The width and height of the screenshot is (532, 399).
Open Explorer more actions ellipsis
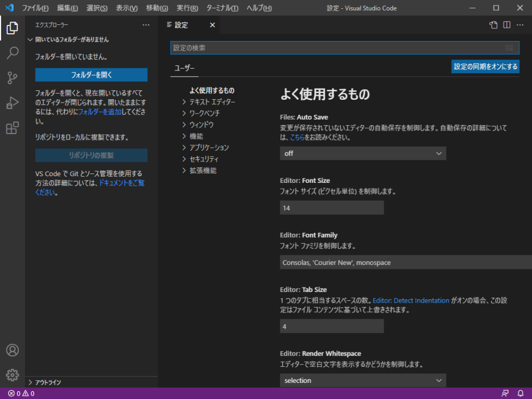tap(146, 25)
